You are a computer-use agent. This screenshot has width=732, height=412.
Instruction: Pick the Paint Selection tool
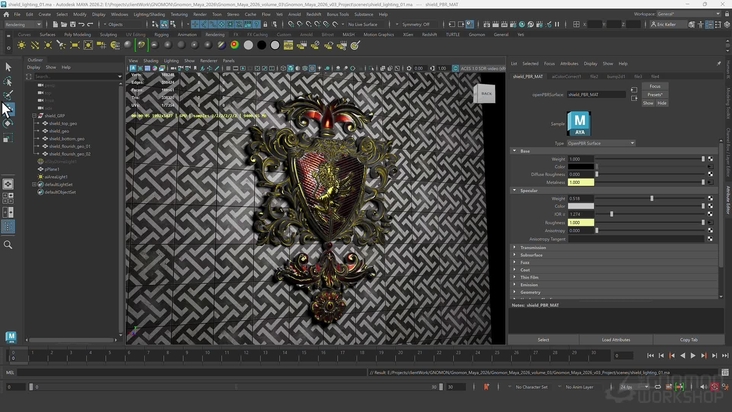8,96
